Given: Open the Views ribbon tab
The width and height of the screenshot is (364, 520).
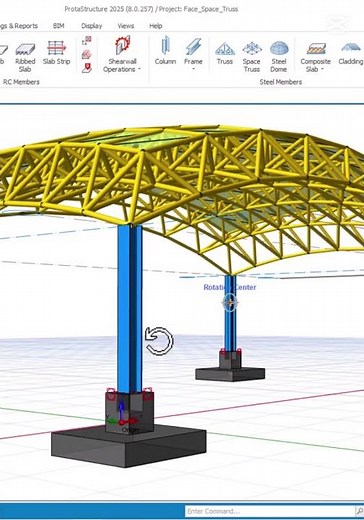Looking at the screenshot, I should [126, 26].
